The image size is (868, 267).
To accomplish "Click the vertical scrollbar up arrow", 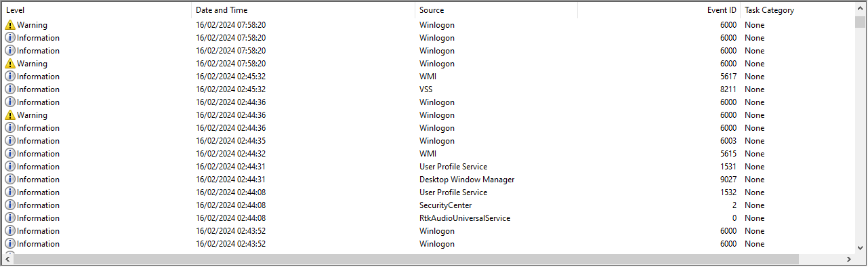I will [x=860, y=9].
